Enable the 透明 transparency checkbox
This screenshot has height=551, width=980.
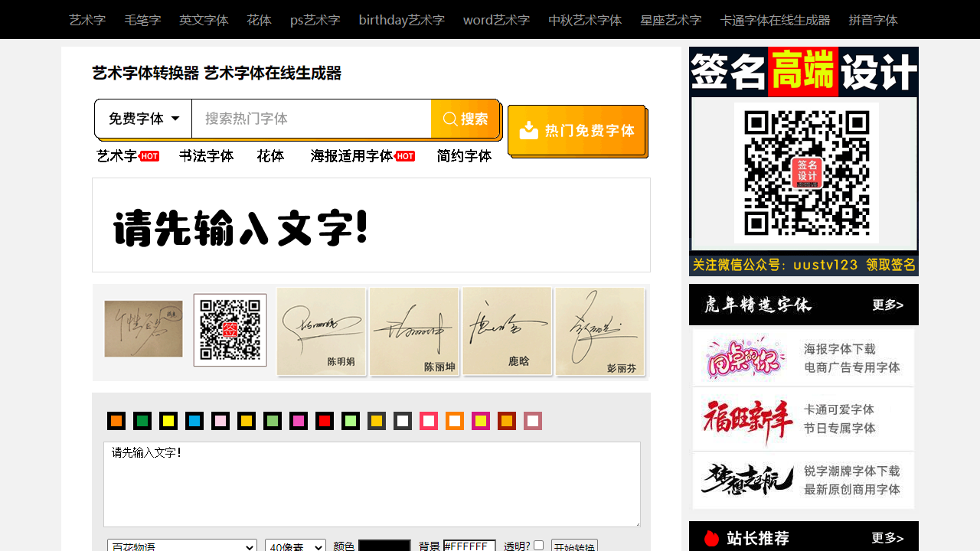click(538, 545)
